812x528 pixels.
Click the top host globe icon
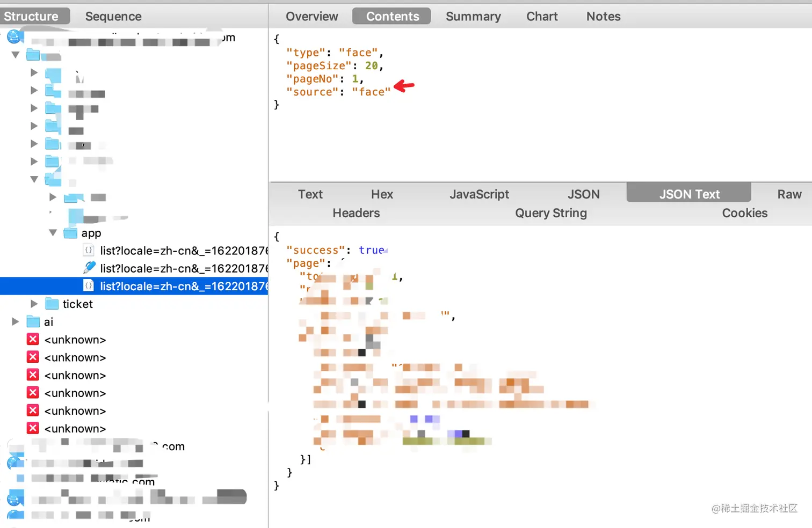[x=15, y=37]
